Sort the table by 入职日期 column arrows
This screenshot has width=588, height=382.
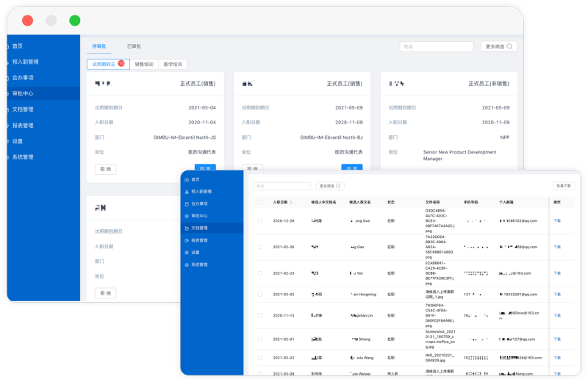292,202
